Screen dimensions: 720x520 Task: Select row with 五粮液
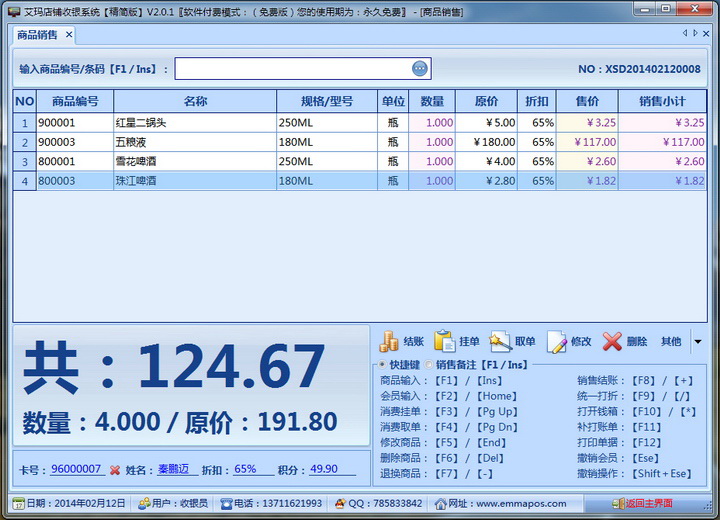click(x=360, y=142)
